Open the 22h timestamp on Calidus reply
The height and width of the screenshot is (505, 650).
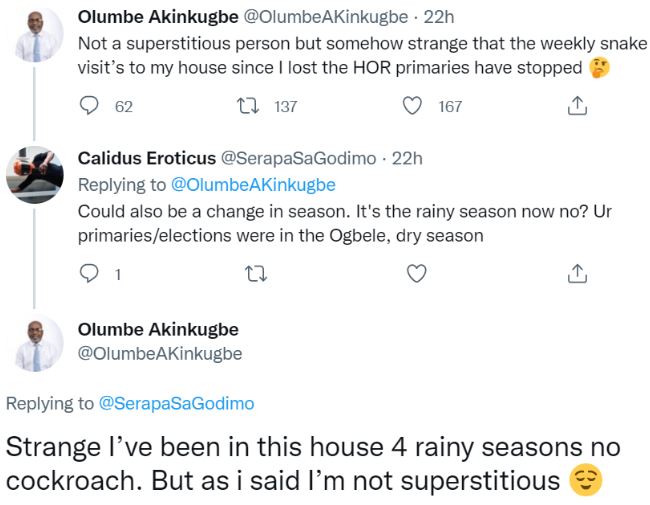(407, 158)
